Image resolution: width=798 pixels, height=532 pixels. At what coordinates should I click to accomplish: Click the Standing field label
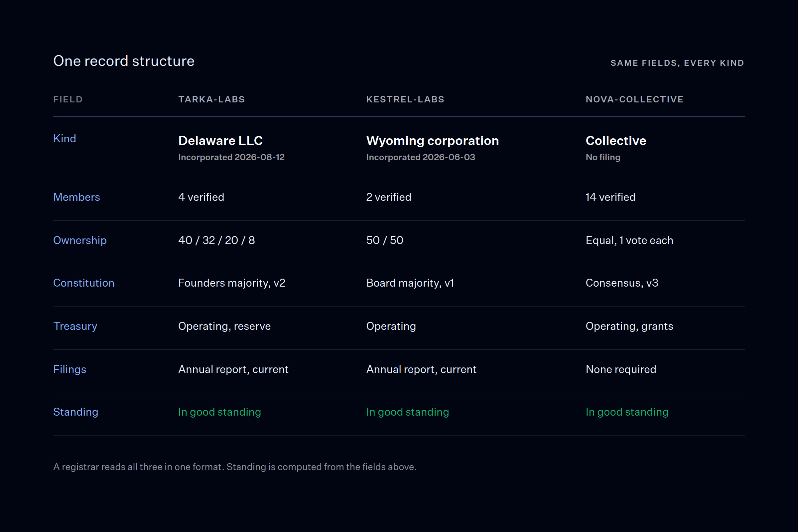pyautogui.click(x=76, y=412)
